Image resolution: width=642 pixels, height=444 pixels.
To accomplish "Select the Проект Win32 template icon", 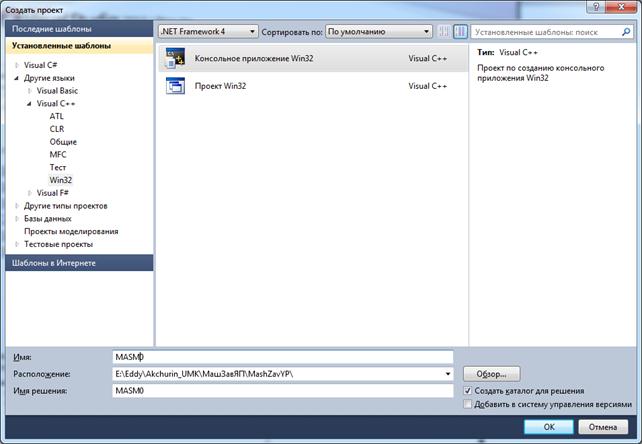I will coord(175,86).
